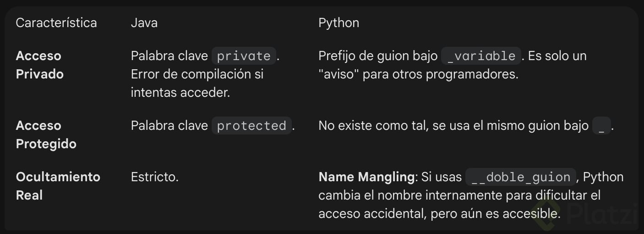Click the Estricto cell text
644x234 pixels.
coord(154,177)
